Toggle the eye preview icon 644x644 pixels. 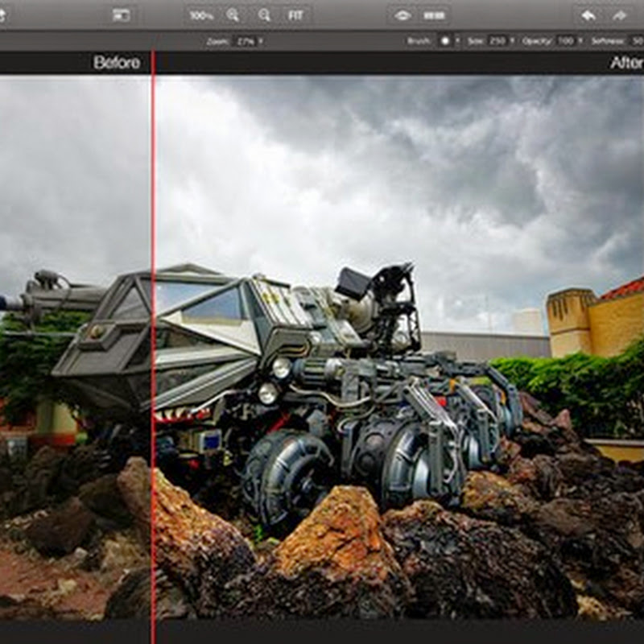402,15
